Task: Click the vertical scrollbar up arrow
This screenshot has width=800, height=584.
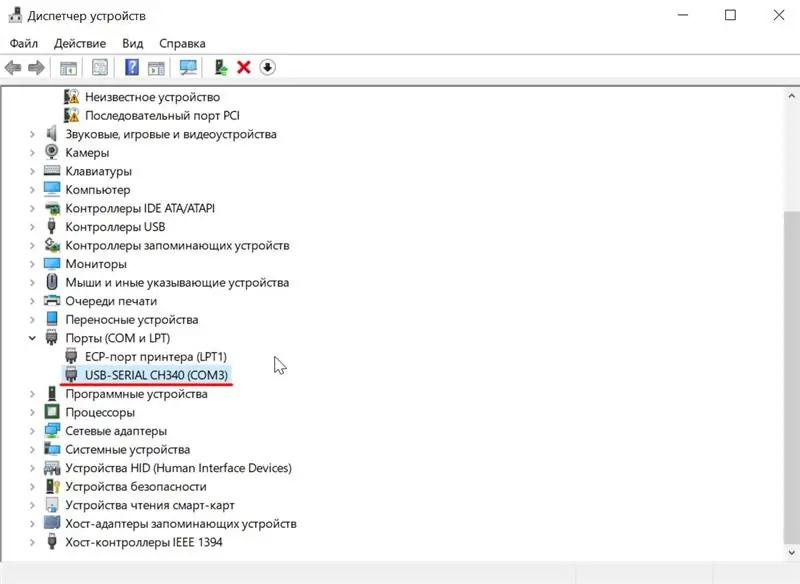Action: click(x=791, y=96)
